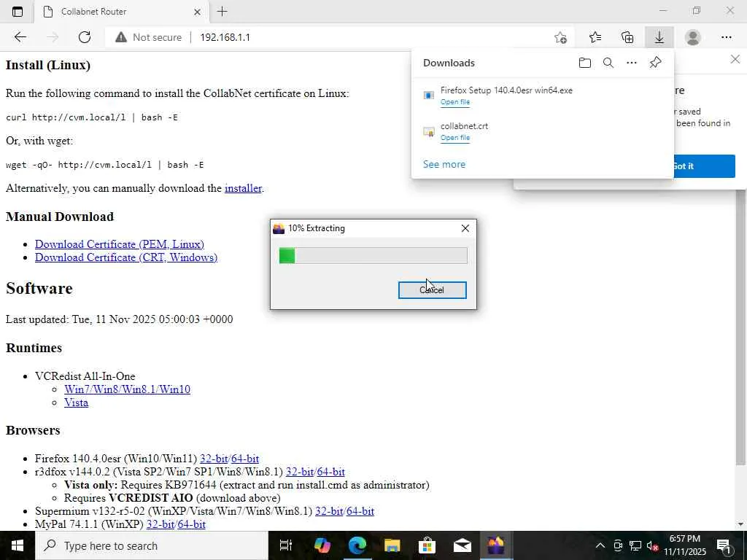Click the page vertical scrollbar
The image size is (747, 560).
point(740,326)
